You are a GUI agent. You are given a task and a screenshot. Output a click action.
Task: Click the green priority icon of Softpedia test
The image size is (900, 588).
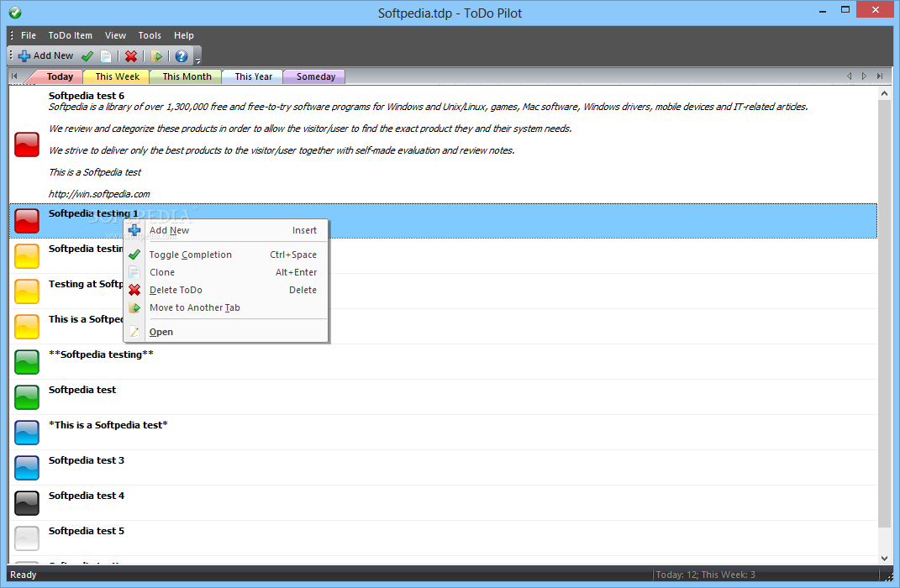26,397
